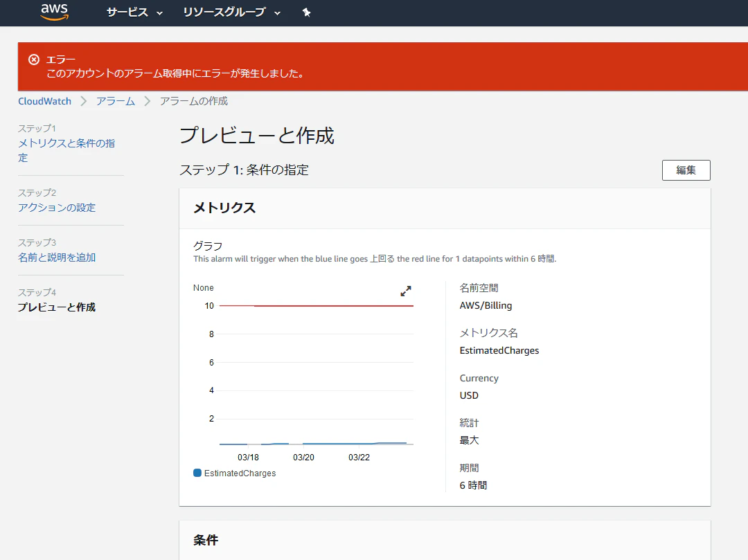This screenshot has width=748, height=560.
Task: Click the error message text about アラーム取得中
Action: pyautogui.click(x=175, y=73)
